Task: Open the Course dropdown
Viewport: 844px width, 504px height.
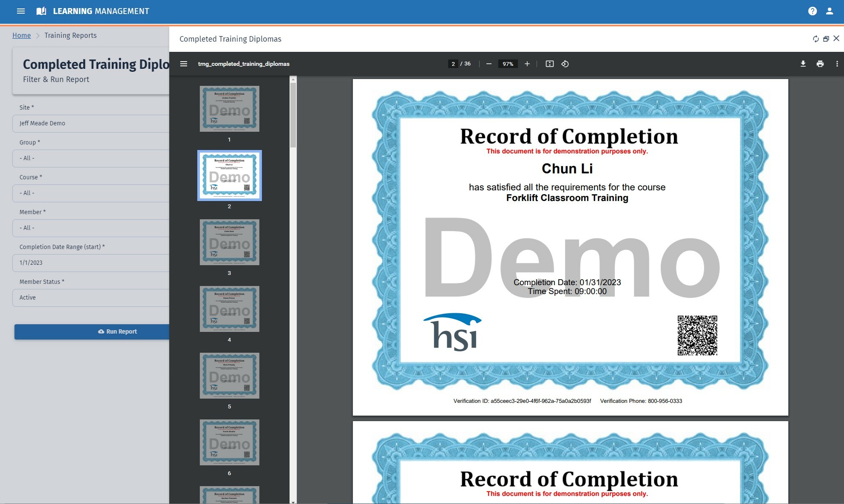Action: (91, 193)
